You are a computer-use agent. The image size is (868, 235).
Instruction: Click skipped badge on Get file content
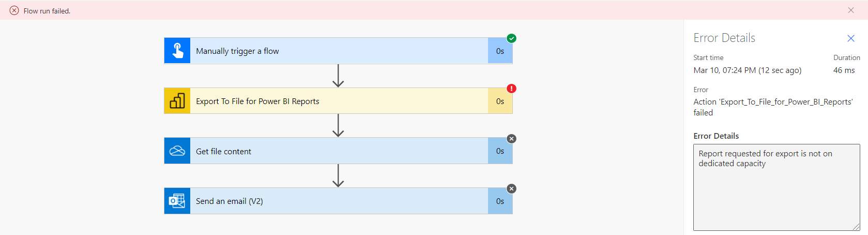[x=511, y=139]
